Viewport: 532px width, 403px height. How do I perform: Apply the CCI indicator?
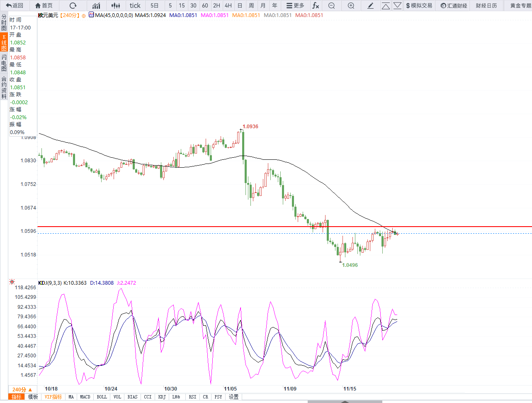(x=148, y=397)
